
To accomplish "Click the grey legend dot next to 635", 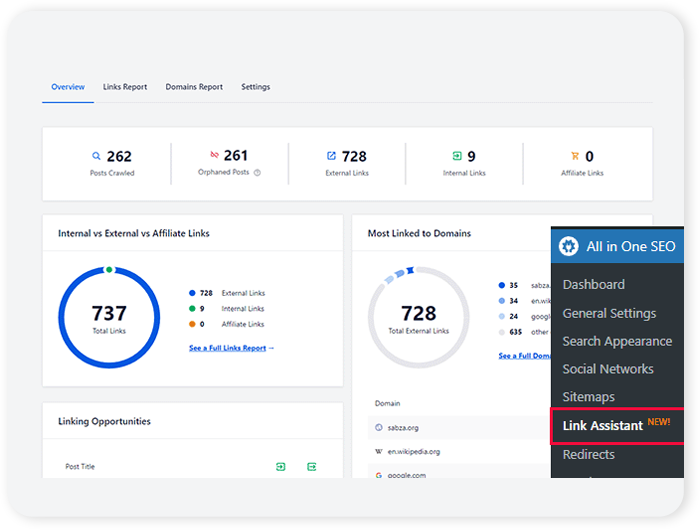I will [x=501, y=332].
